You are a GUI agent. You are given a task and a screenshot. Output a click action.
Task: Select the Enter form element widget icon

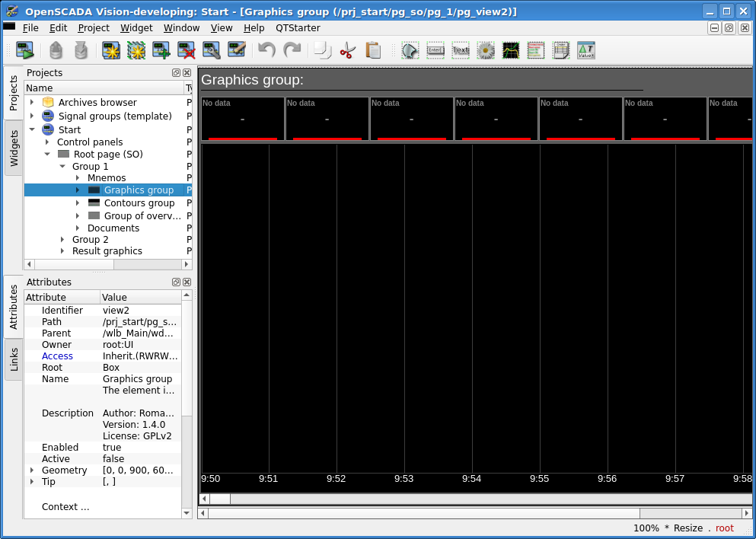435,51
